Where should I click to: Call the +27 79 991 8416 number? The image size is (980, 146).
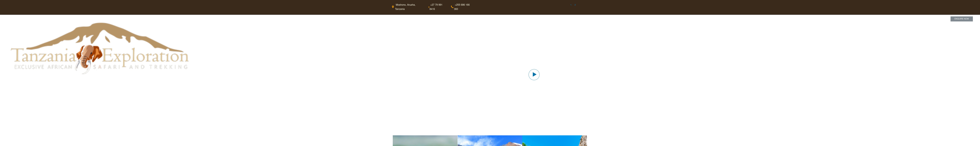436,7
